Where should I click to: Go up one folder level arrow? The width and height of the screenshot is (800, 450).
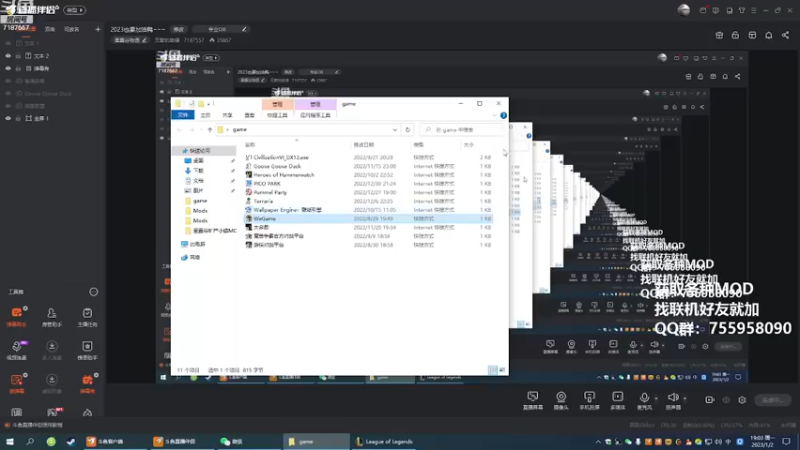tap(210, 130)
